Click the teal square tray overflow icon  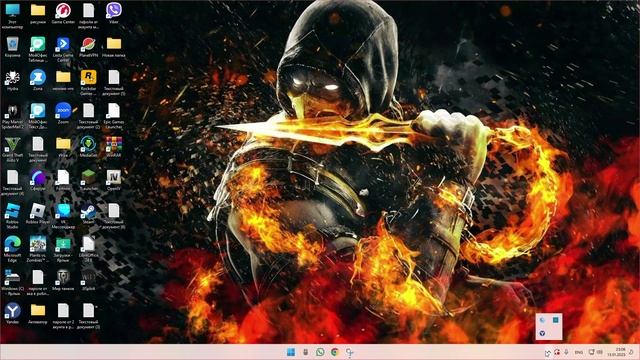click(556, 320)
